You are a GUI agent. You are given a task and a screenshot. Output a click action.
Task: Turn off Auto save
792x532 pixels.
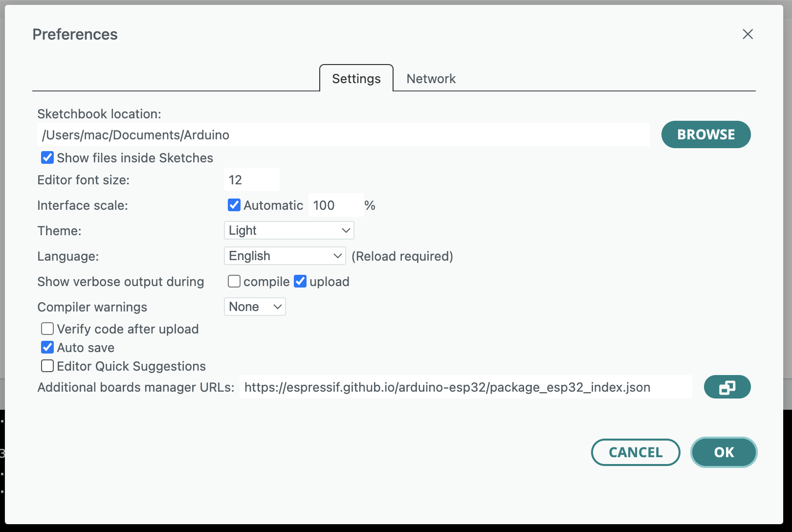47,347
